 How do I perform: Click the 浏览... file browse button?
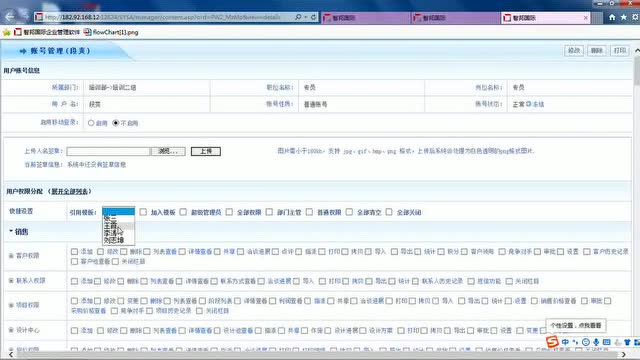click(168, 151)
